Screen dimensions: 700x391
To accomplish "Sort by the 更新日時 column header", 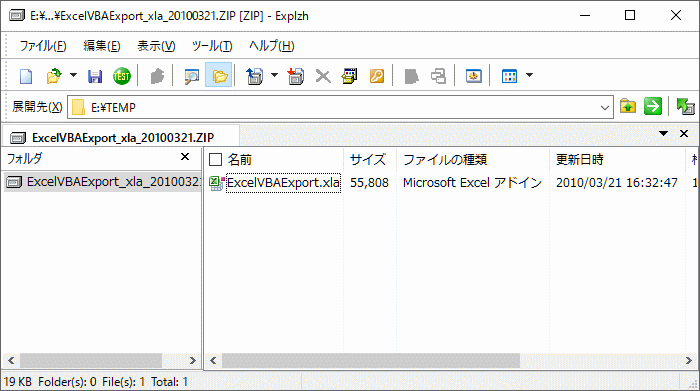I will click(x=579, y=160).
